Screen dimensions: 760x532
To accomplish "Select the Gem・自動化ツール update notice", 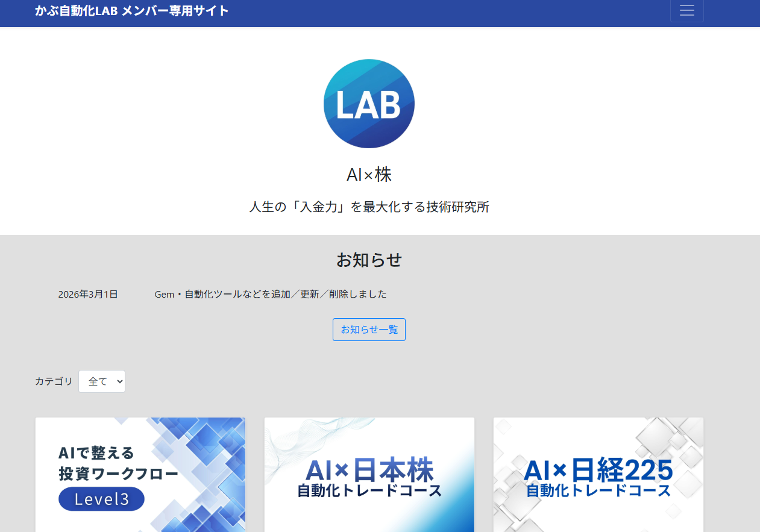I will click(271, 295).
